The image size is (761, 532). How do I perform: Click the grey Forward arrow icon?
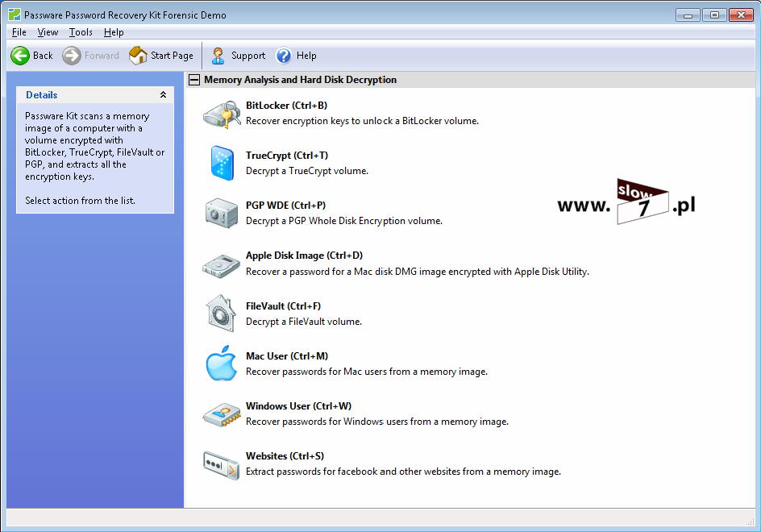point(71,56)
